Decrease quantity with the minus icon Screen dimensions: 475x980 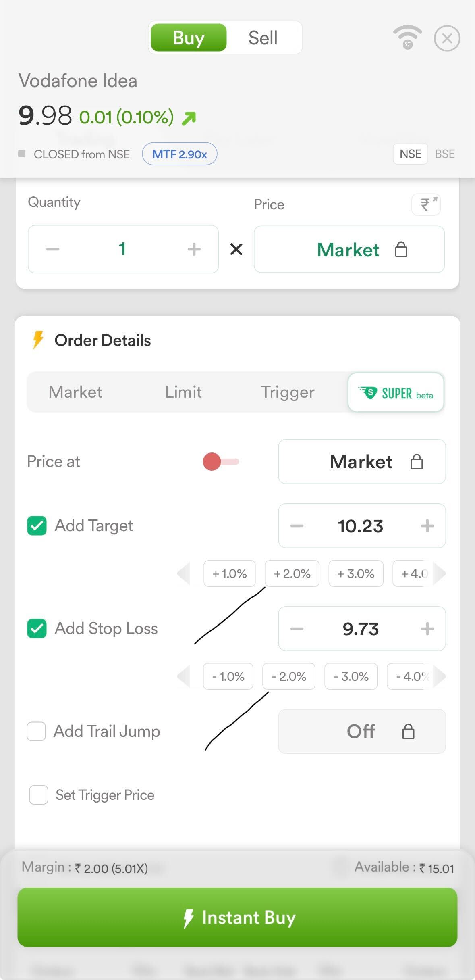53,249
